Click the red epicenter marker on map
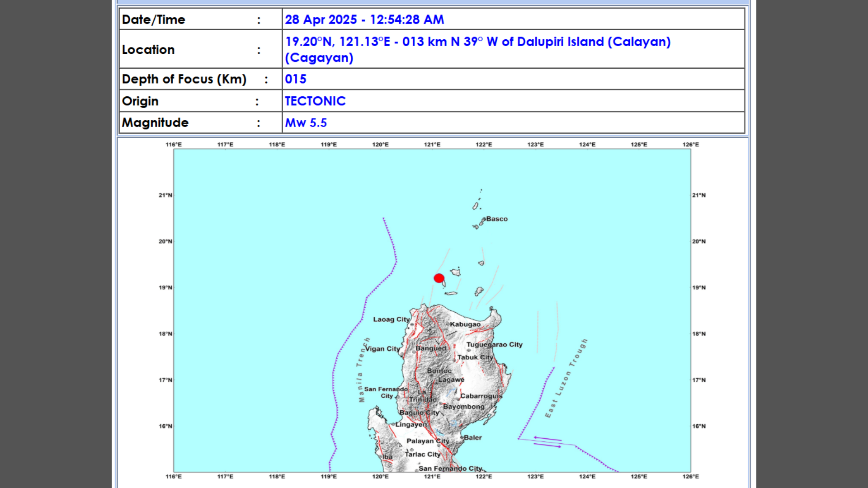 click(439, 278)
